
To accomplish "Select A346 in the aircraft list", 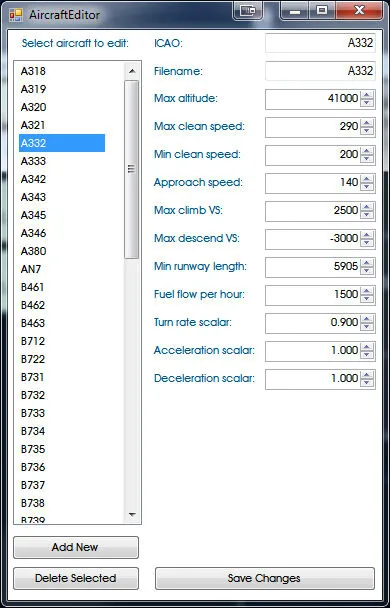I will coord(62,233).
